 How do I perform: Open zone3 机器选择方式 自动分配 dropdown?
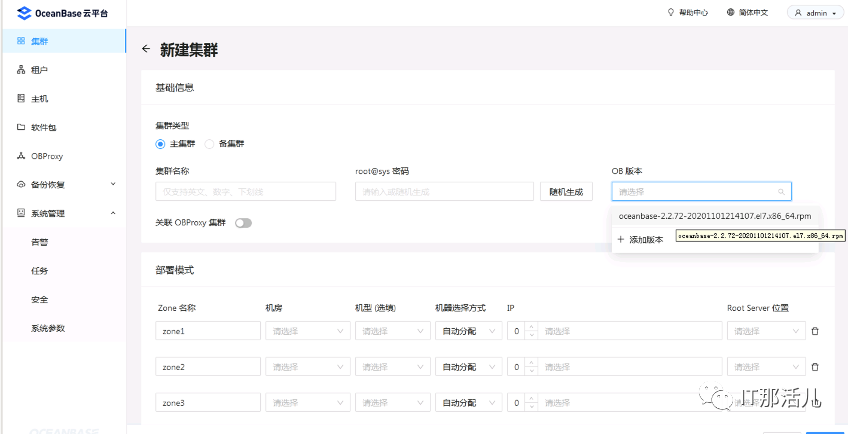pyautogui.click(x=468, y=402)
